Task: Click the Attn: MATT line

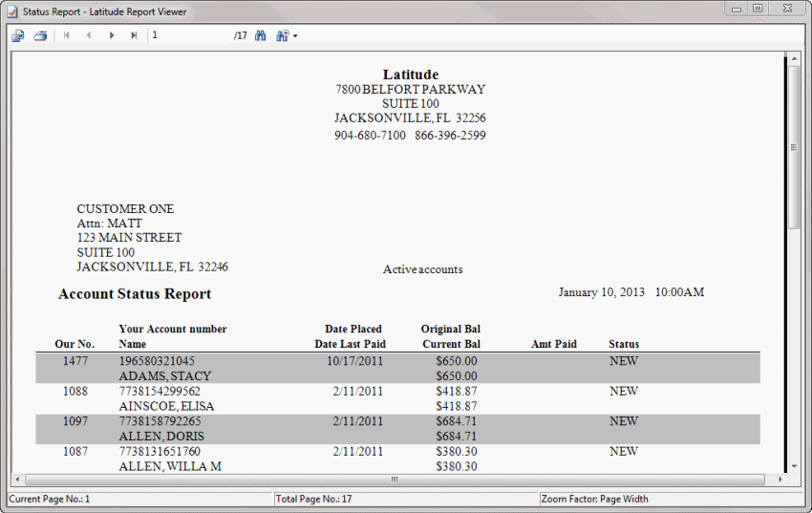Action: 109,224
